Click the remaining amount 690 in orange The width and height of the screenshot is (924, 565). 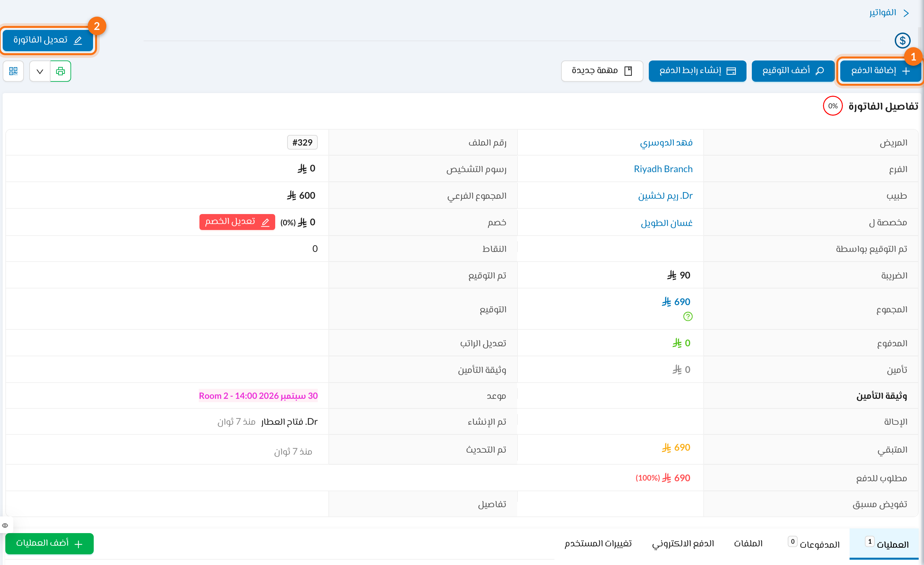tap(676, 447)
